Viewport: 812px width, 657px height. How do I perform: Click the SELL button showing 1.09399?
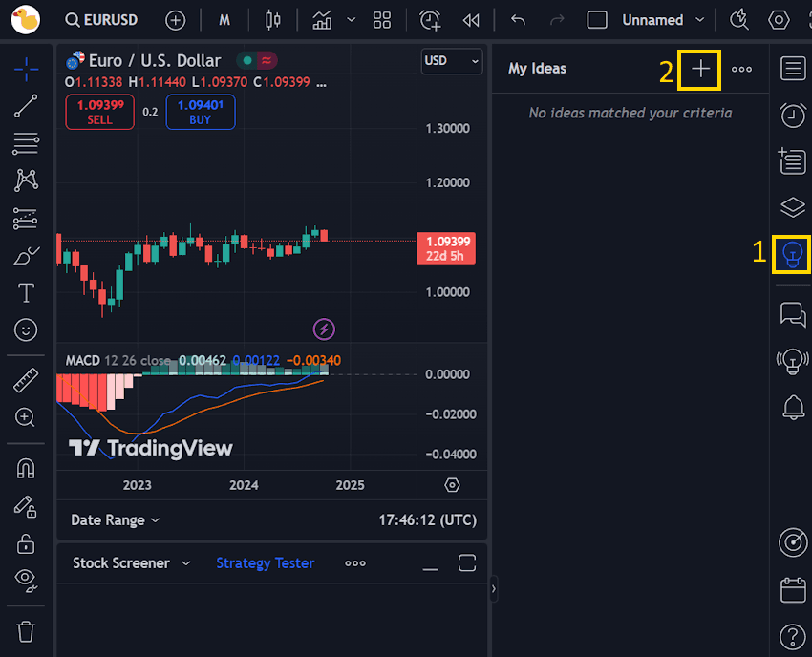coord(99,112)
